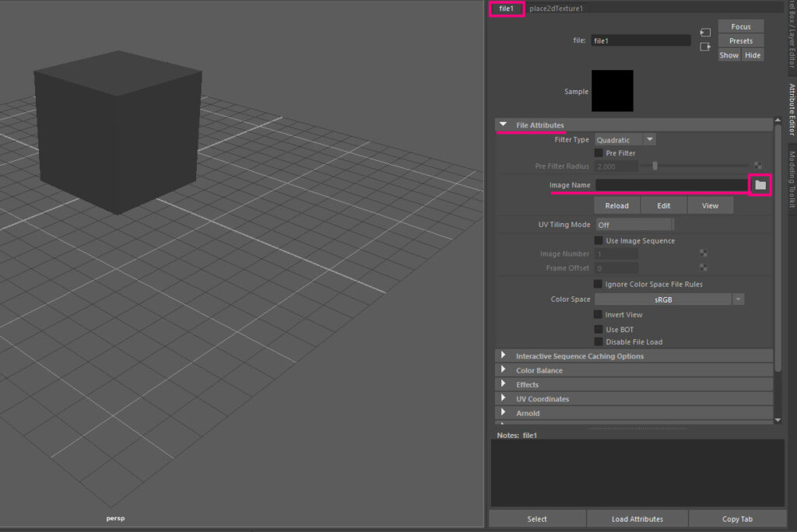The height and width of the screenshot is (532, 797).
Task: Click the input connection arrow icon
Action: (x=705, y=33)
